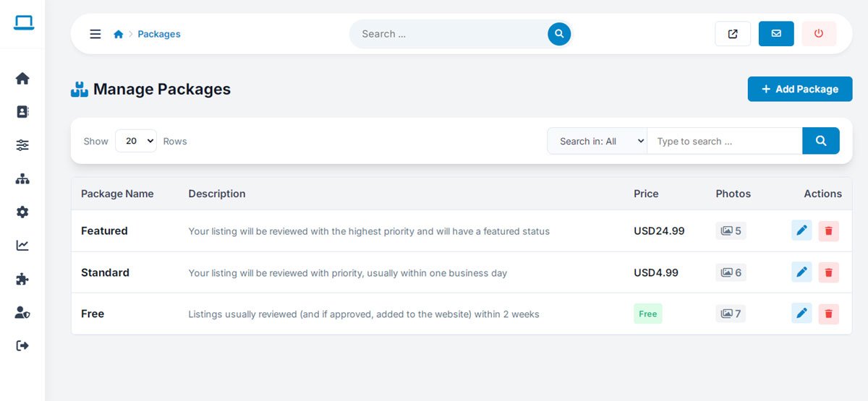Click the Description column header
868x401 pixels.
tap(217, 194)
